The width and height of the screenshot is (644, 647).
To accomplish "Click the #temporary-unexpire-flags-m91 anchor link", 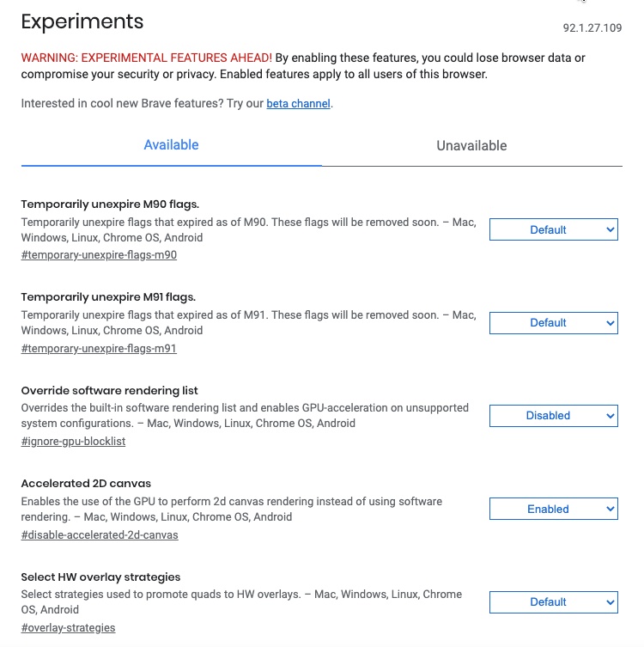I will 99,349.
